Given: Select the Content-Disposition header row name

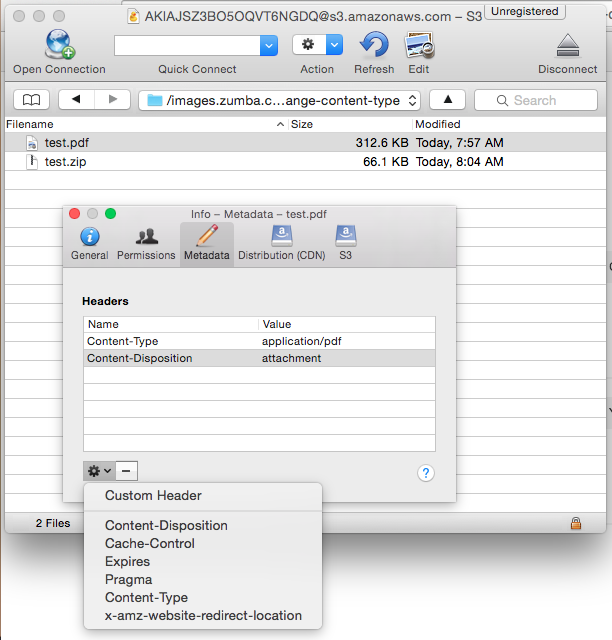Looking at the screenshot, I should [140, 358].
